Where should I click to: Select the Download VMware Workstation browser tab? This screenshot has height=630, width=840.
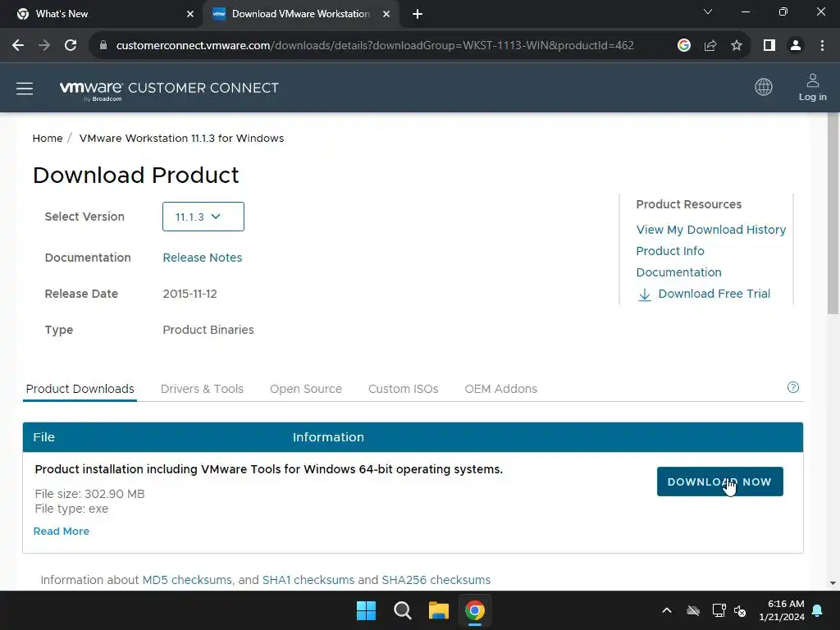click(300, 15)
